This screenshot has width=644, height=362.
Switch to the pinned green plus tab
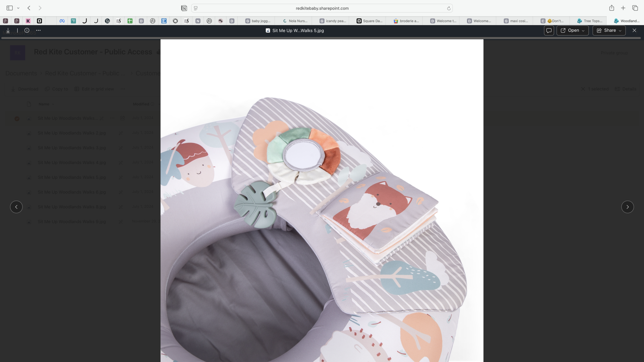(x=130, y=21)
